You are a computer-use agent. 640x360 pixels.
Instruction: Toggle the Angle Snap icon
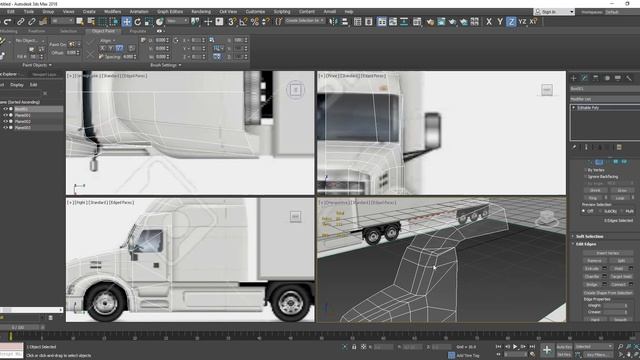(243, 22)
